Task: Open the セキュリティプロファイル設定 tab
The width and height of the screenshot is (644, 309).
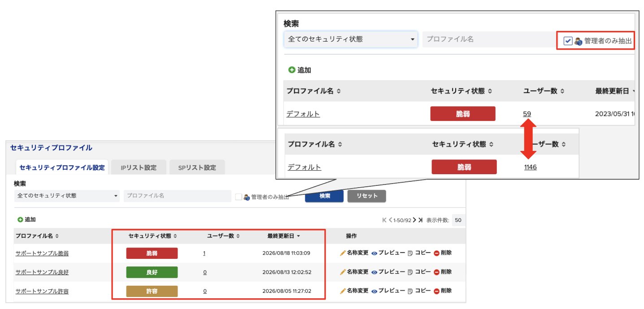Action: point(62,167)
